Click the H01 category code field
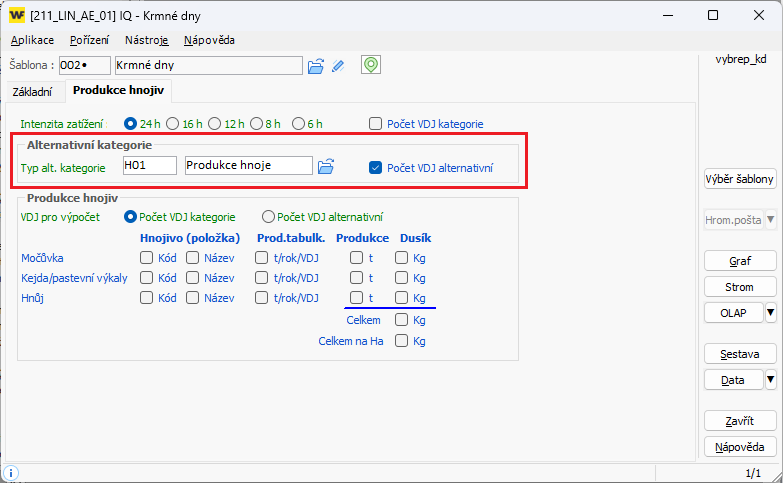Screen dimensions: 783x483 (x=149, y=166)
